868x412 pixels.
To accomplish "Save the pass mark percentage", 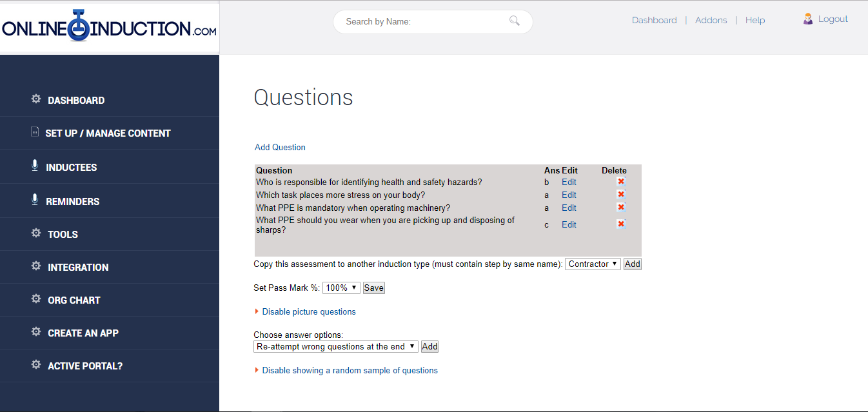I will click(374, 288).
